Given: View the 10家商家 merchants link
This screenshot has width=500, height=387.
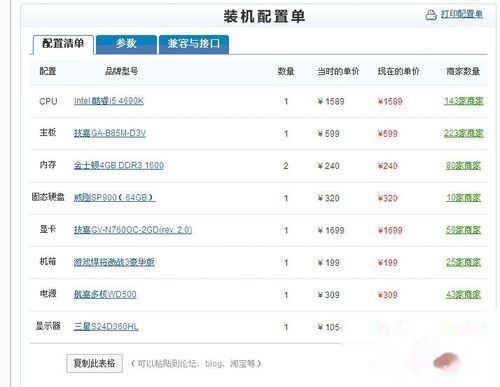Looking at the screenshot, I should coord(464,198).
